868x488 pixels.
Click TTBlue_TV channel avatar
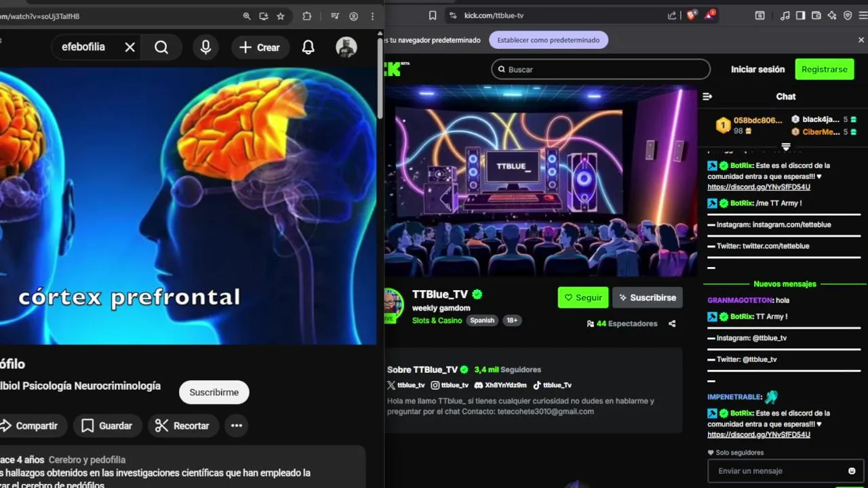[394, 302]
